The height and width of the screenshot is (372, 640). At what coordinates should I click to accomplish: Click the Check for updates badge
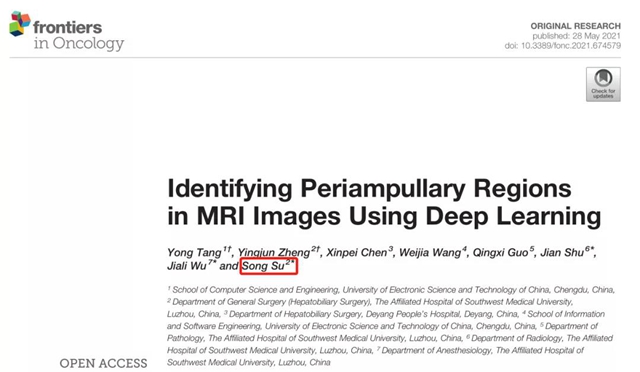(x=603, y=84)
